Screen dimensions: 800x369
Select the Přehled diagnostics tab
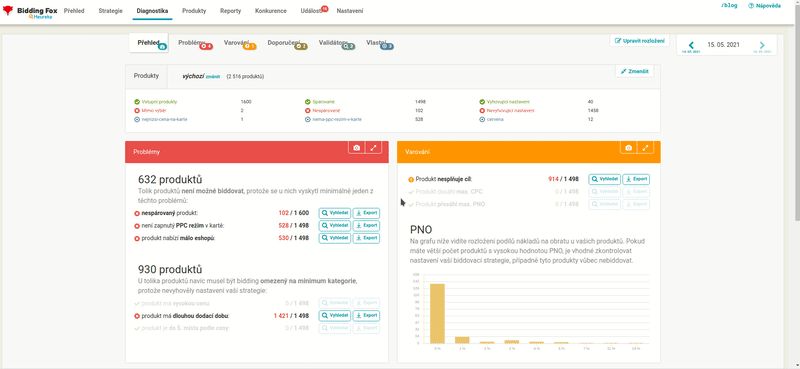click(148, 43)
